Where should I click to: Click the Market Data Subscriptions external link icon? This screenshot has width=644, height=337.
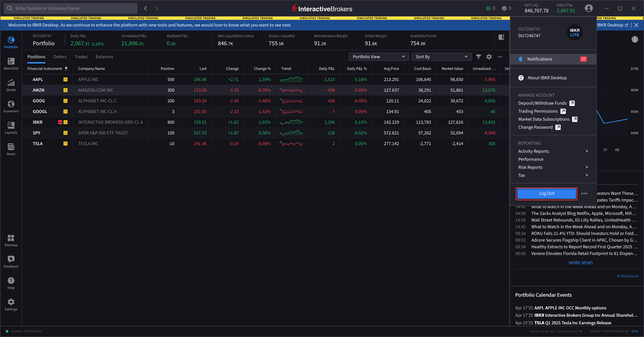tap(575, 119)
